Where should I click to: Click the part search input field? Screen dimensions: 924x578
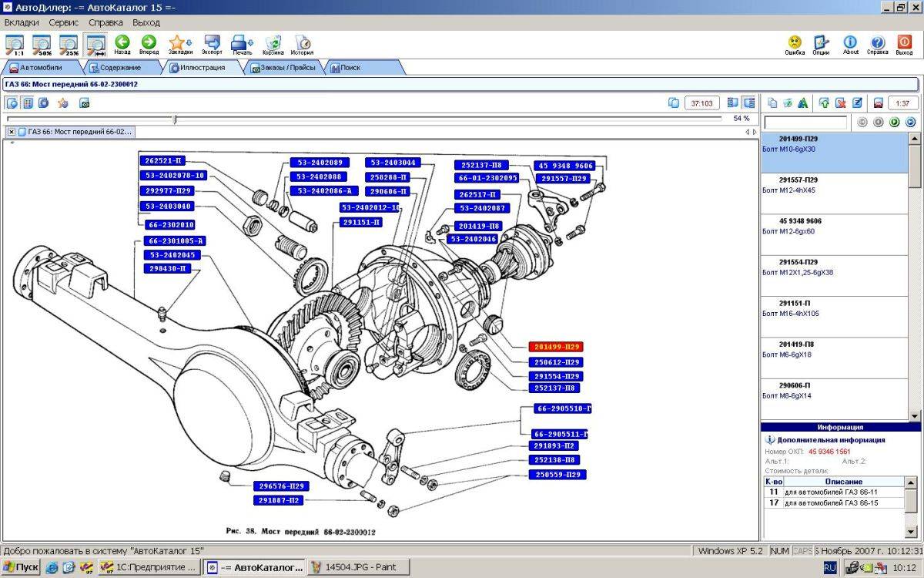coord(806,123)
